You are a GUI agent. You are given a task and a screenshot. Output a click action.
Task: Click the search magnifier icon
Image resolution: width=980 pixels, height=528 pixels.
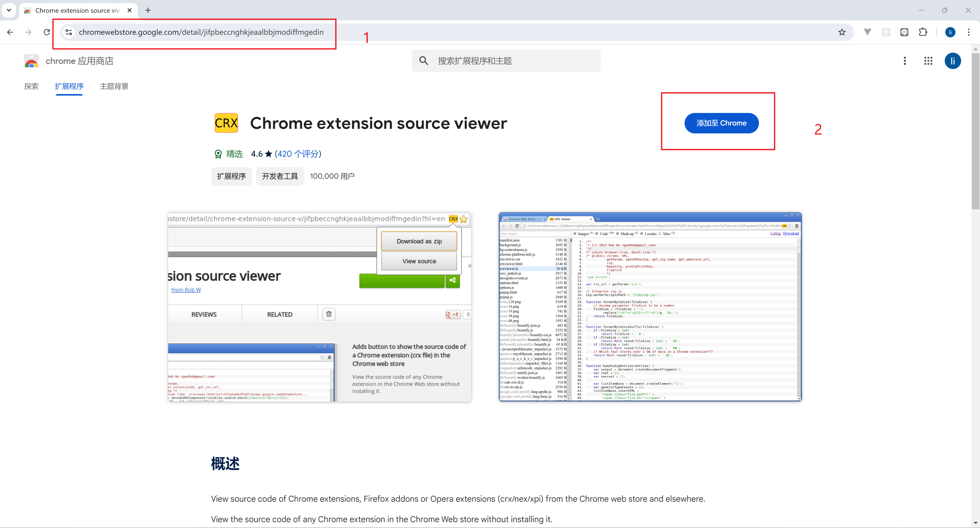(423, 61)
